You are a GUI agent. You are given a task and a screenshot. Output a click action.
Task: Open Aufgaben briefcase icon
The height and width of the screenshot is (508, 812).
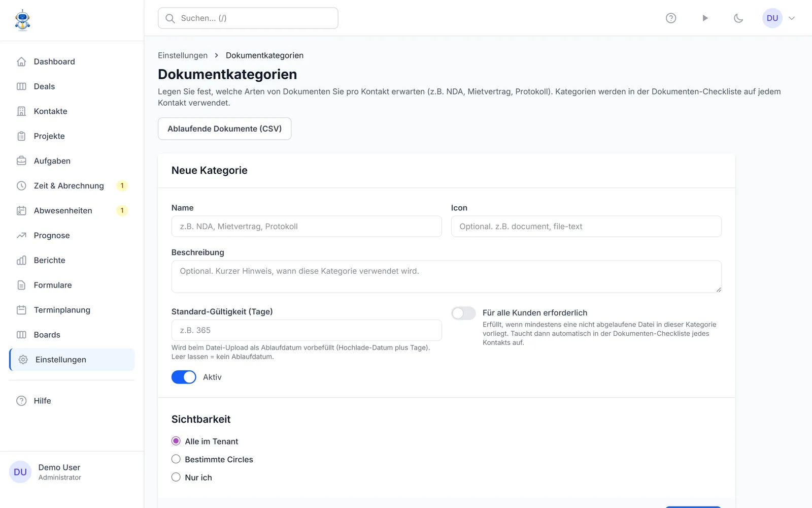click(x=21, y=161)
